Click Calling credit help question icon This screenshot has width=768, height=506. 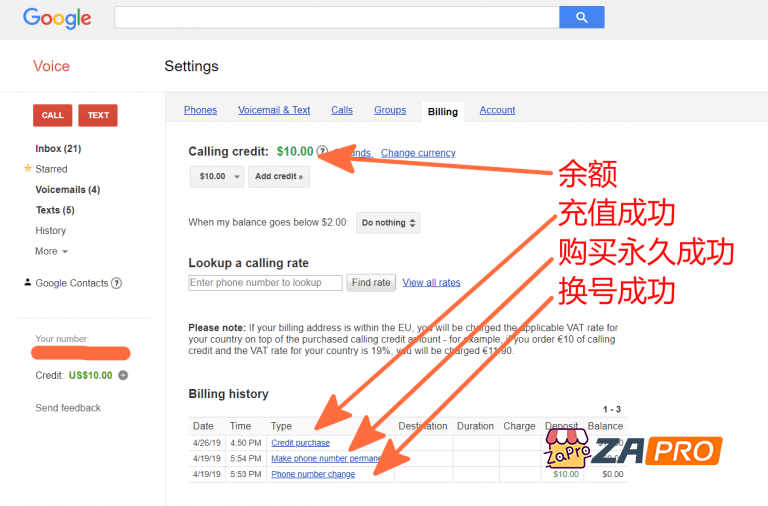(x=322, y=151)
